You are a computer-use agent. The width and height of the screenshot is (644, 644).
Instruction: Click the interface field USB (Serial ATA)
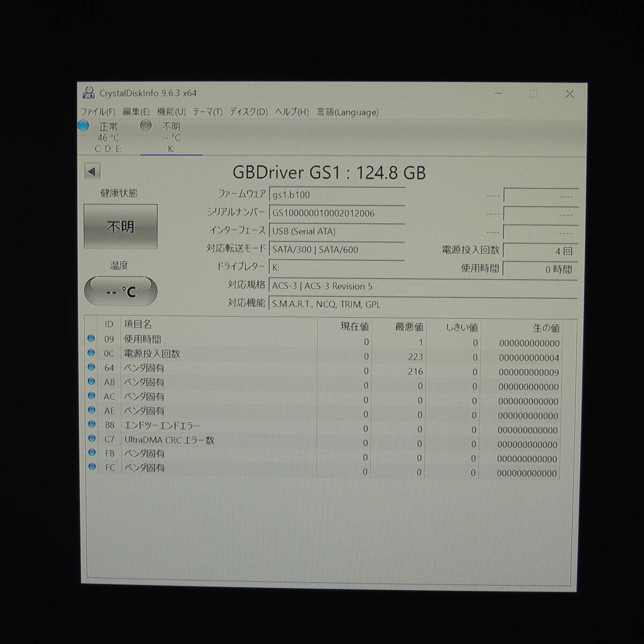tap(337, 231)
